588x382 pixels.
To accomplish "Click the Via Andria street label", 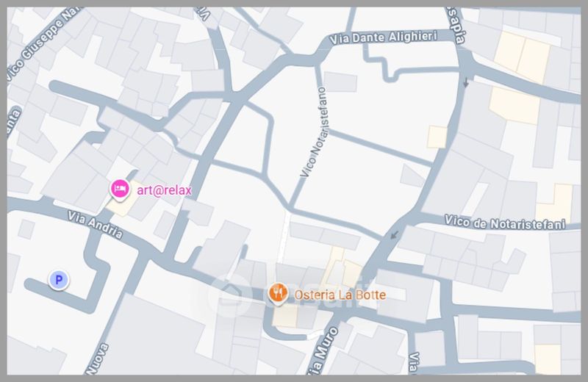I will pos(95,225).
